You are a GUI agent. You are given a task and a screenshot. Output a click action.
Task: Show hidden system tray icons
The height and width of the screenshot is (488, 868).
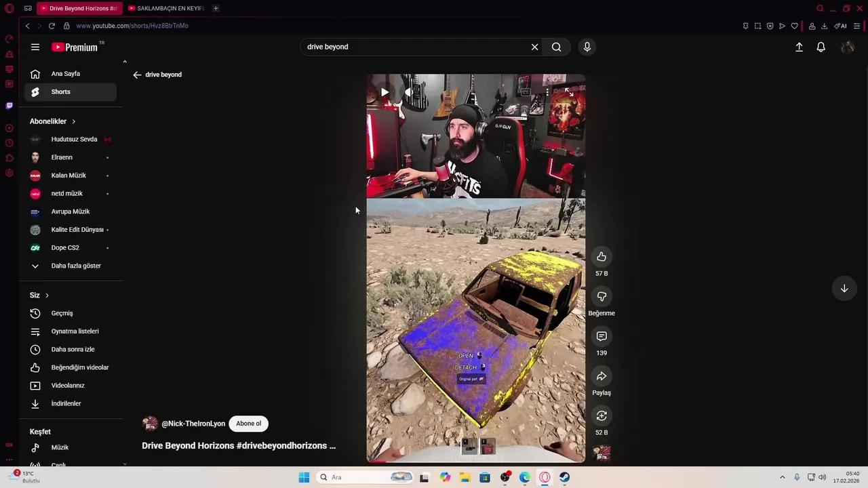(782, 477)
